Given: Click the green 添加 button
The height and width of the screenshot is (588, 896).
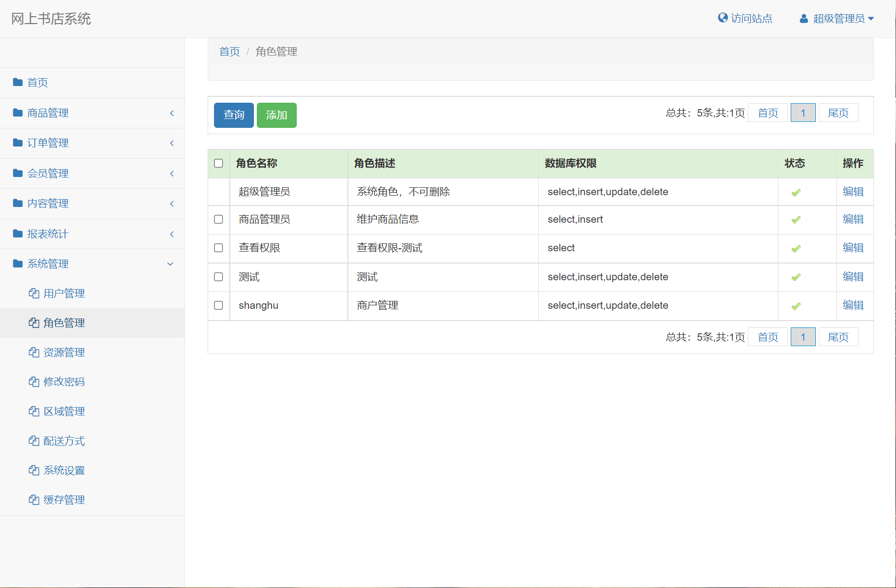Looking at the screenshot, I should click(x=276, y=115).
